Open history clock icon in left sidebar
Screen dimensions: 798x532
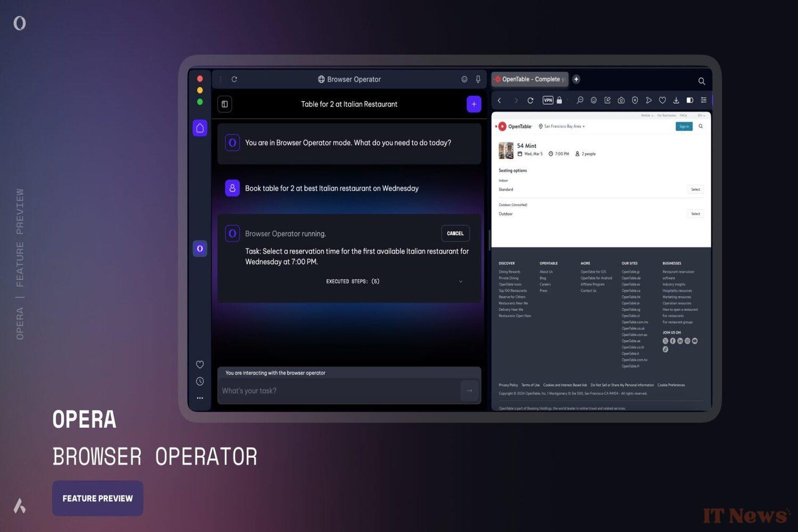(200, 381)
